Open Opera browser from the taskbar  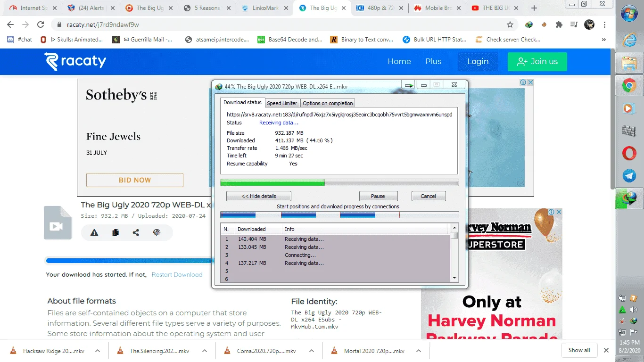[x=629, y=153]
